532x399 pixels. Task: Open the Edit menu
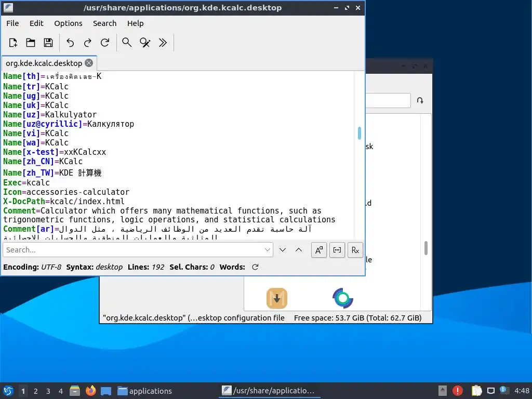pos(36,23)
